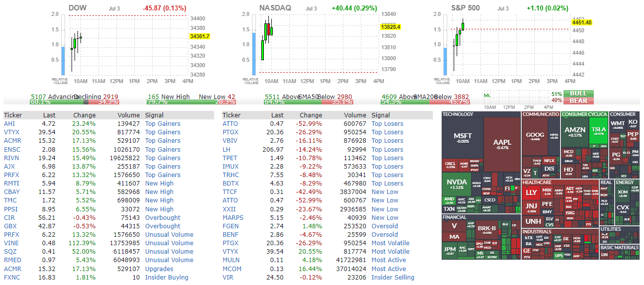Select the GOOG tile in heatmap

pyautogui.click(x=535, y=137)
